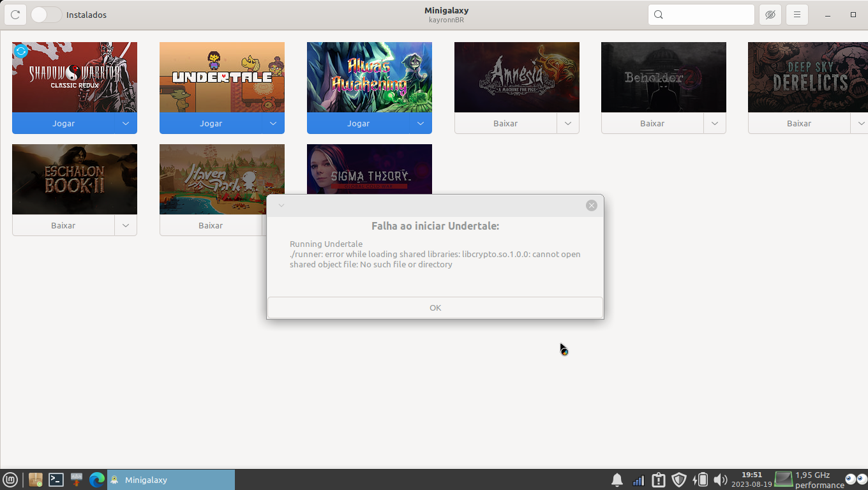This screenshot has height=490, width=868.
Task: Open the error dialog's chevron menu
Action: [281, 205]
